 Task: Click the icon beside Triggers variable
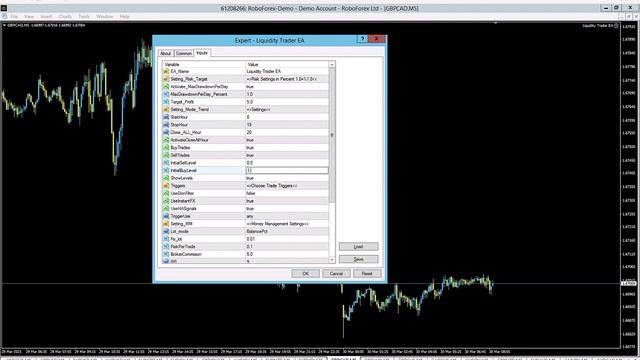[166, 186]
